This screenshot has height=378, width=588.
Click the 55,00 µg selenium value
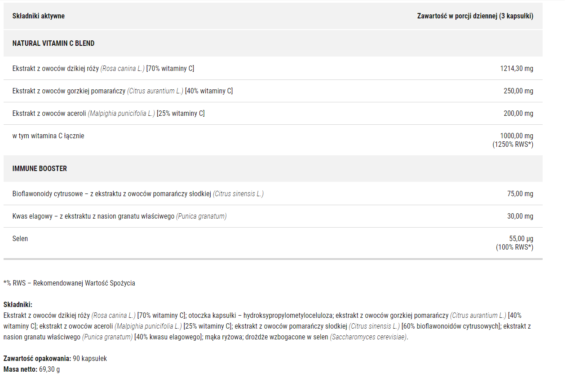[521, 239]
